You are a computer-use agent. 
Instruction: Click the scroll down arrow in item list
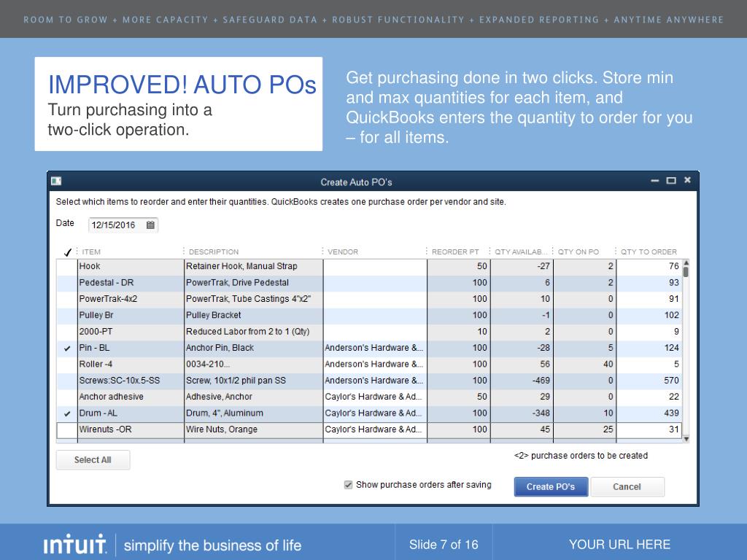click(x=686, y=439)
